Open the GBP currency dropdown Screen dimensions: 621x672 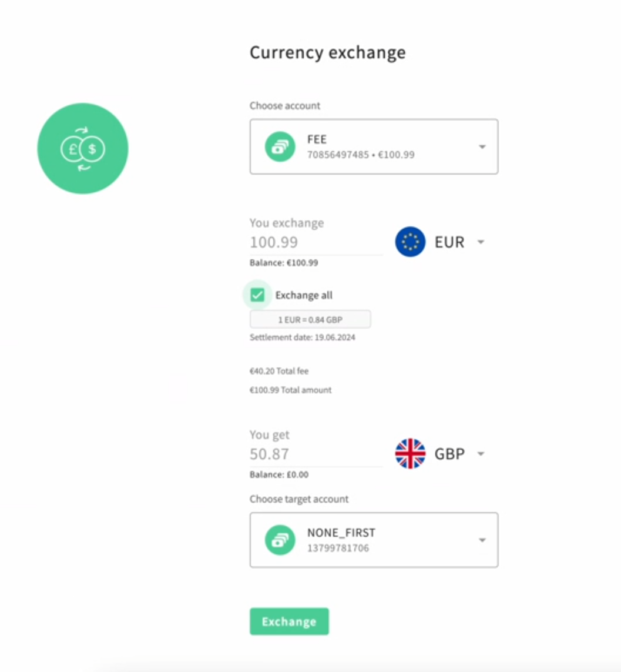(x=481, y=453)
